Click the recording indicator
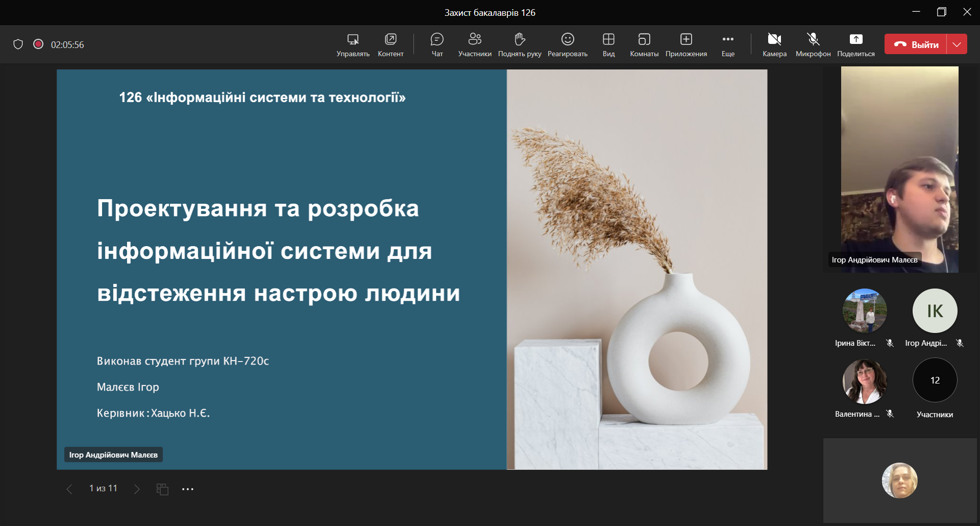 click(x=38, y=44)
